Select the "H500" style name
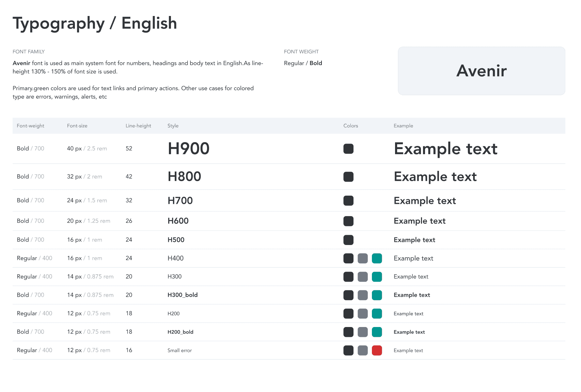Viewport: 581px width, 392px height. pos(176,240)
